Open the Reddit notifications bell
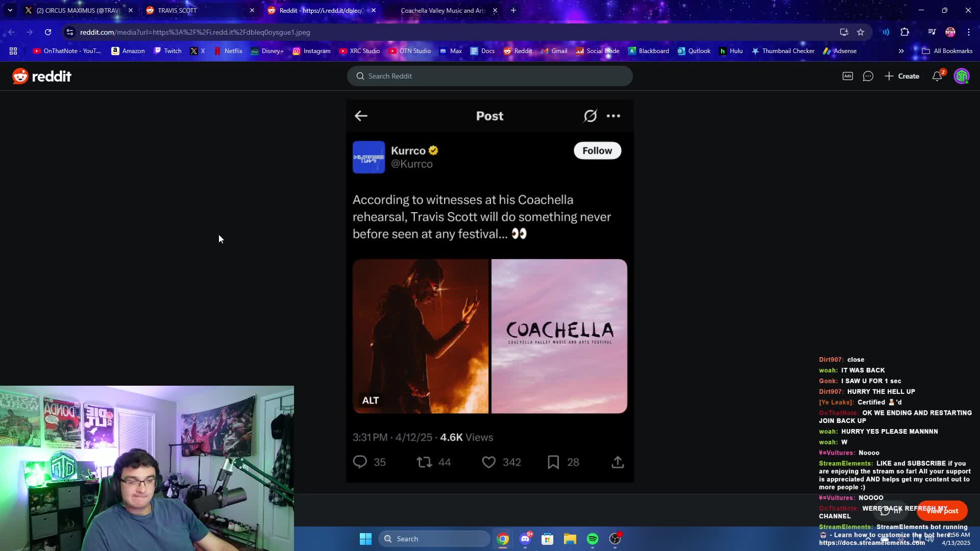This screenshot has height=551, width=980. click(937, 76)
